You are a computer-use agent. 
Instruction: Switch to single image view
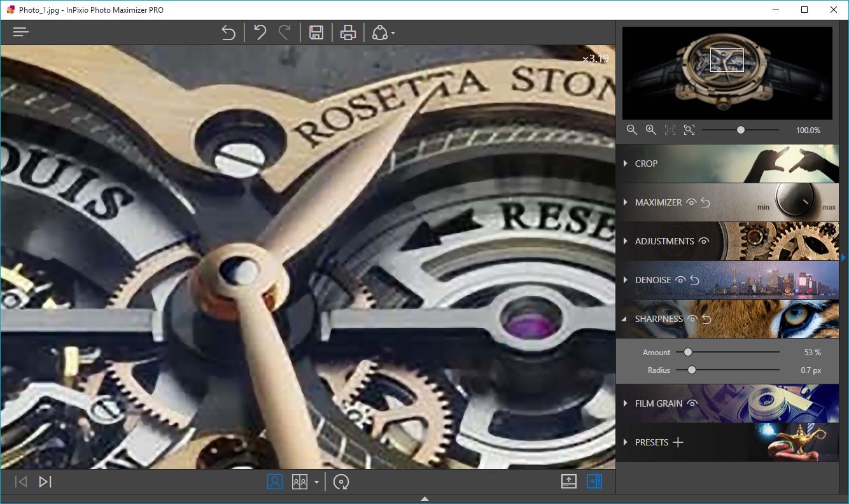tap(275, 482)
